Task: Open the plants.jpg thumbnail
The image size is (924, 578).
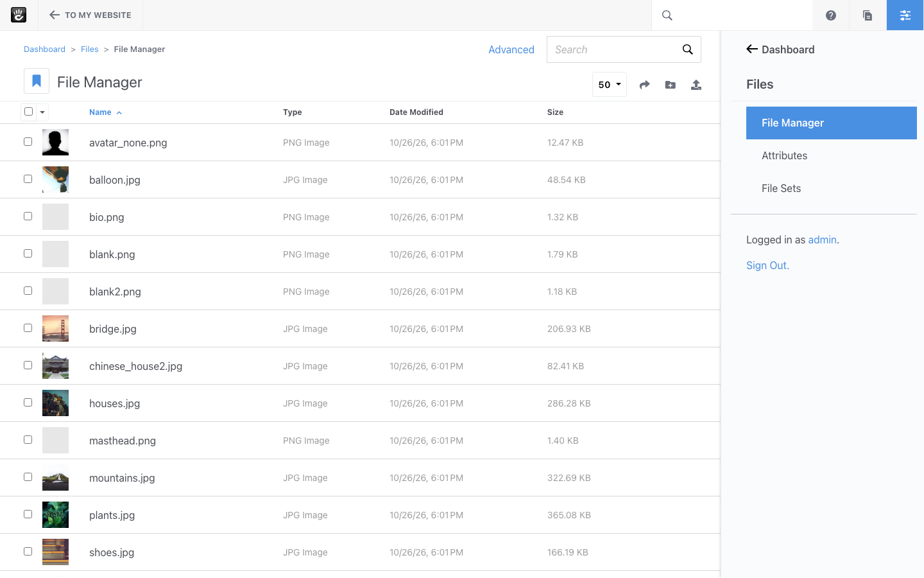Action: pyautogui.click(x=55, y=515)
